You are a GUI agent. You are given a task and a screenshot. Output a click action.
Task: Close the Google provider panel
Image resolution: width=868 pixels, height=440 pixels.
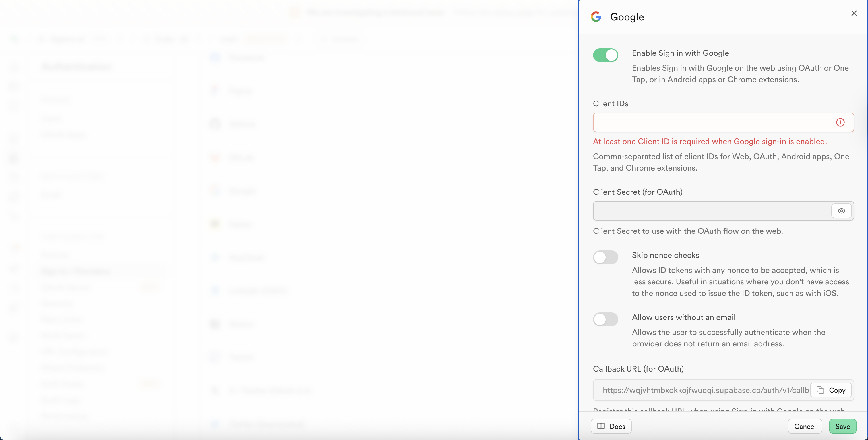[854, 13]
